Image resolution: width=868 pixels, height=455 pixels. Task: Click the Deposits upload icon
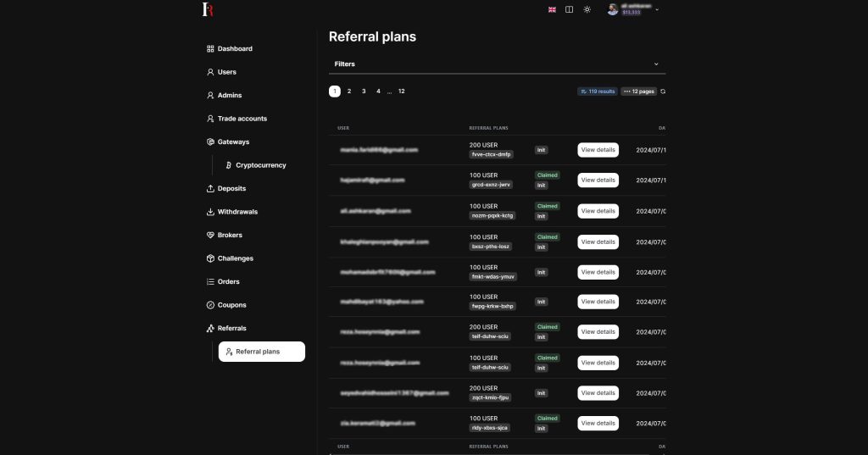coord(210,189)
